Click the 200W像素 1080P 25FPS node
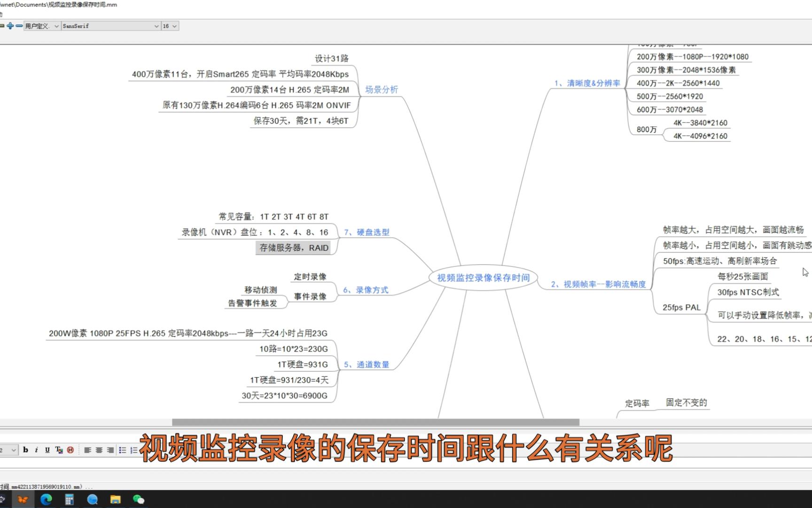812x508 pixels. tap(188, 333)
